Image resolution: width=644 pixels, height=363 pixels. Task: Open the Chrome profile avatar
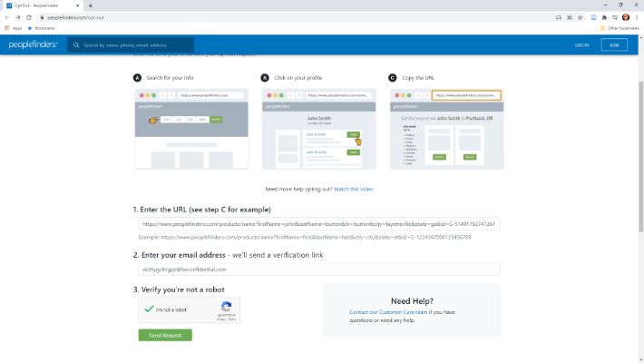[626, 17]
